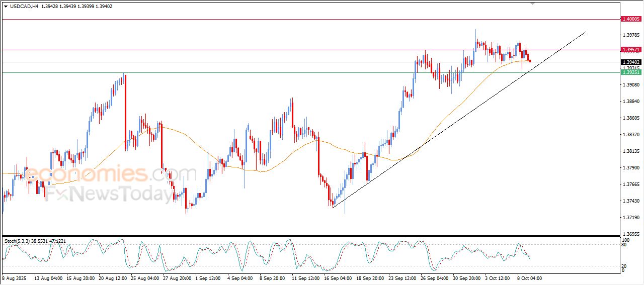Select the red 1.40005 price label
Viewport: 644px width, 285px height.
pyautogui.click(x=631, y=19)
